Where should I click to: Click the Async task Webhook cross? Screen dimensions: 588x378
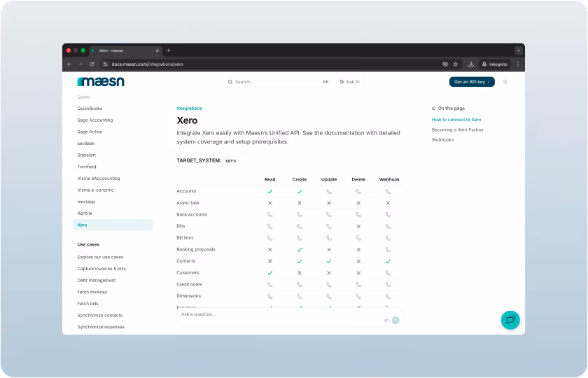point(388,203)
